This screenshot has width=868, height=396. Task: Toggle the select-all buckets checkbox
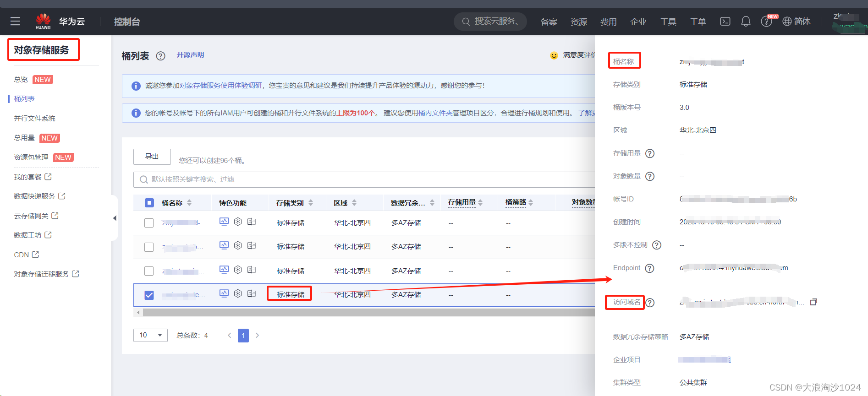(149, 203)
